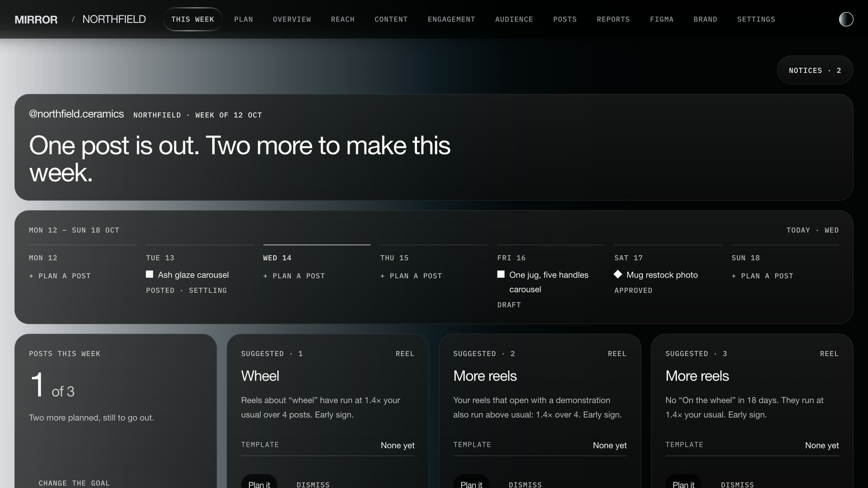The width and height of the screenshot is (868, 488).
Task: Open the AUDIENCE tab
Action: pos(514,19)
